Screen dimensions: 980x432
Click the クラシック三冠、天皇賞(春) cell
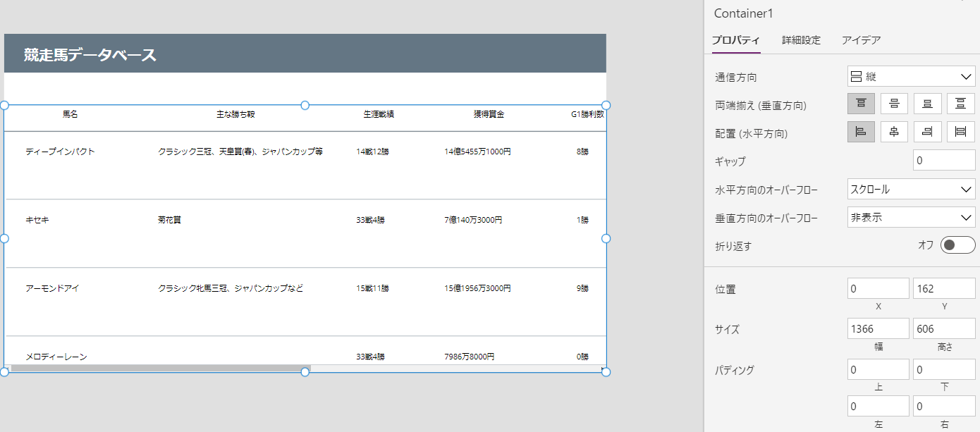click(x=240, y=152)
